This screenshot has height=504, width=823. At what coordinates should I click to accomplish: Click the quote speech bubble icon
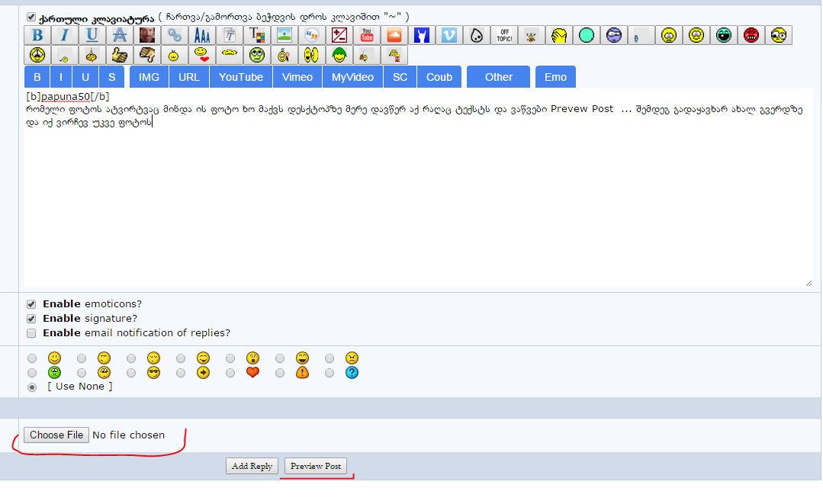(312, 35)
